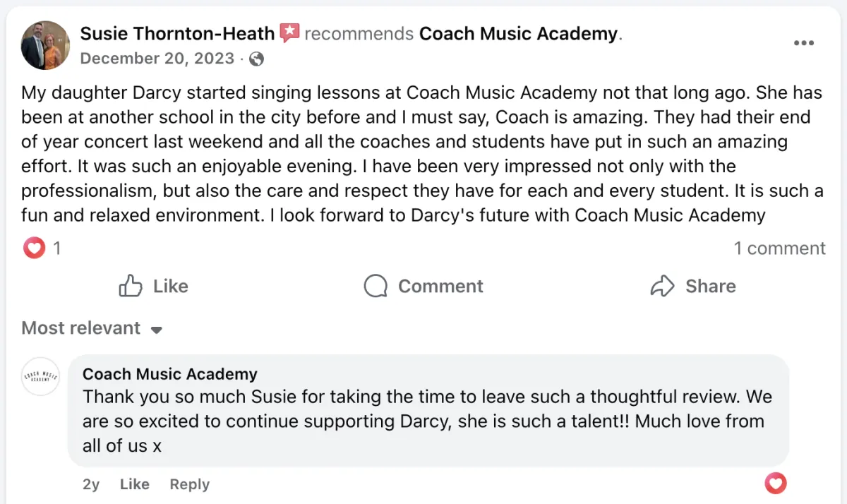Open Susie Thornton-Heath's profile name link
The height and width of the screenshot is (504, 847).
click(x=177, y=33)
